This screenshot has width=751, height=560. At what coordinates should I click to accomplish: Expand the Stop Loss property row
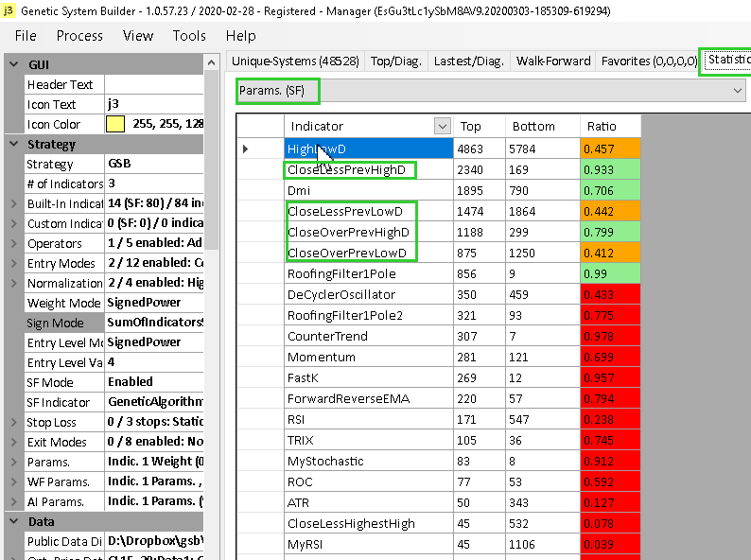13,423
